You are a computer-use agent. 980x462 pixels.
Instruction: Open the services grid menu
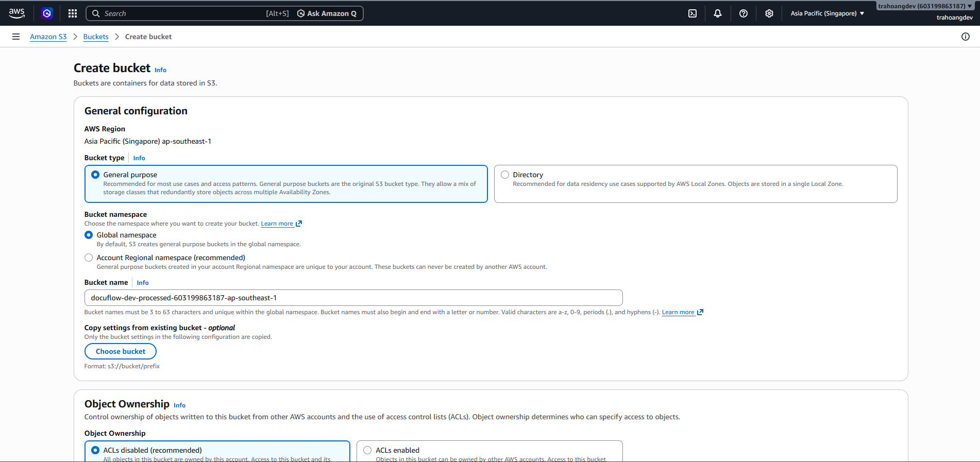pyautogui.click(x=73, y=13)
